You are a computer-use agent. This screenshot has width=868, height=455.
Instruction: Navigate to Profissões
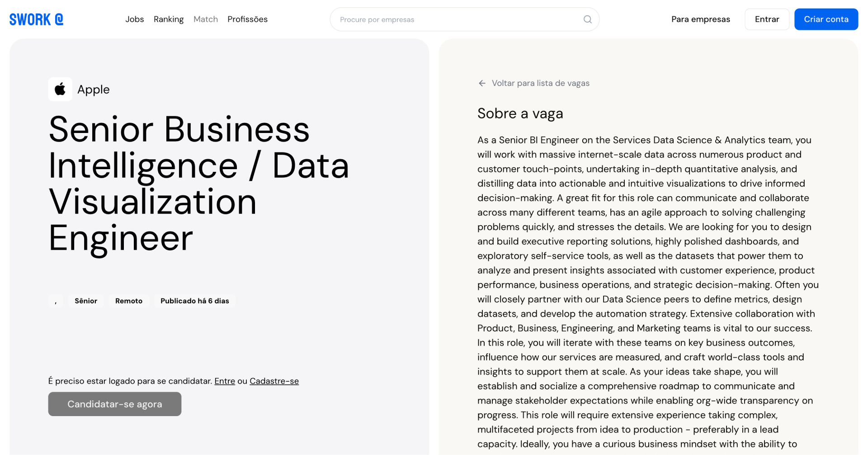(x=247, y=19)
